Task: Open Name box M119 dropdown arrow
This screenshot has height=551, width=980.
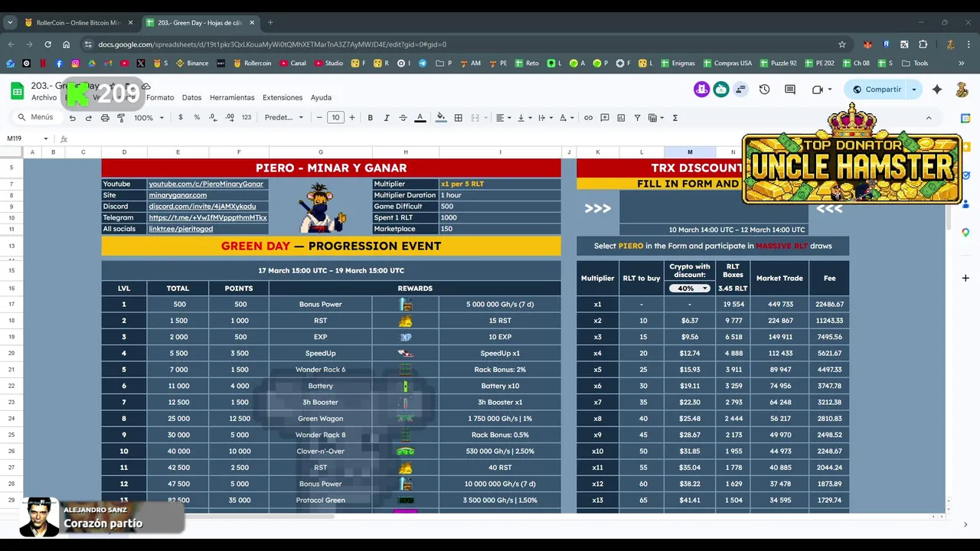Action: click(46, 139)
